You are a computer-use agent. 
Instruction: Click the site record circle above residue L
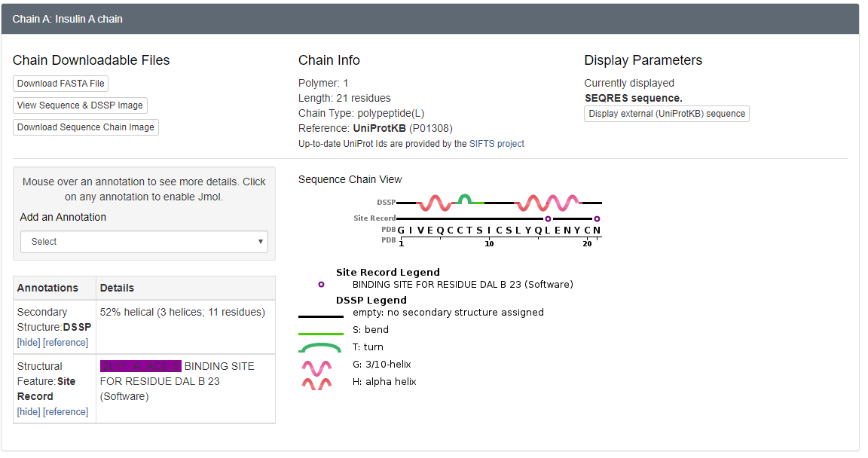548,218
